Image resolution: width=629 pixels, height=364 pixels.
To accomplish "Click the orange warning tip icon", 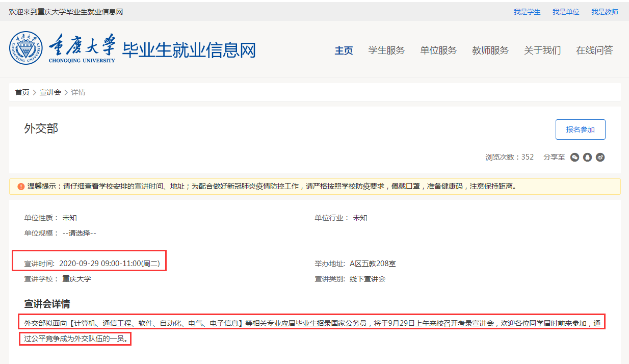I will click(21, 187).
